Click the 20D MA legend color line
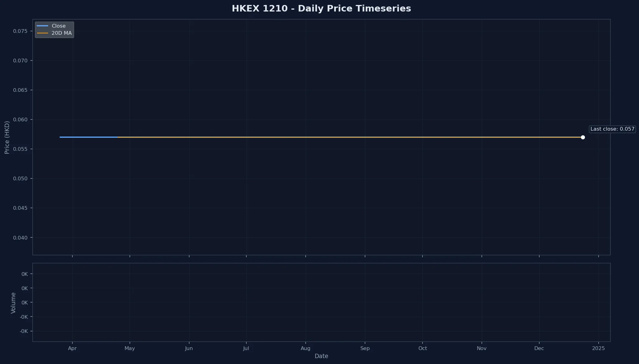Image resolution: width=639 pixels, height=364 pixels. (x=43, y=33)
